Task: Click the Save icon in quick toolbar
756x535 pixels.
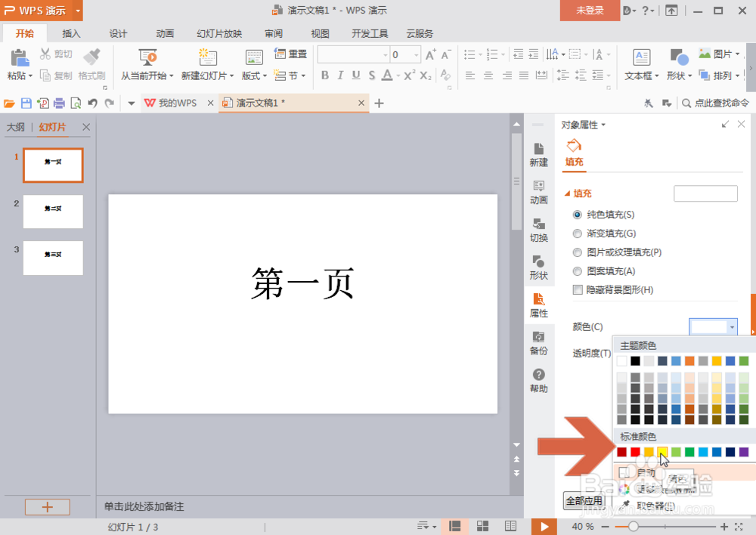Action: 26,103
